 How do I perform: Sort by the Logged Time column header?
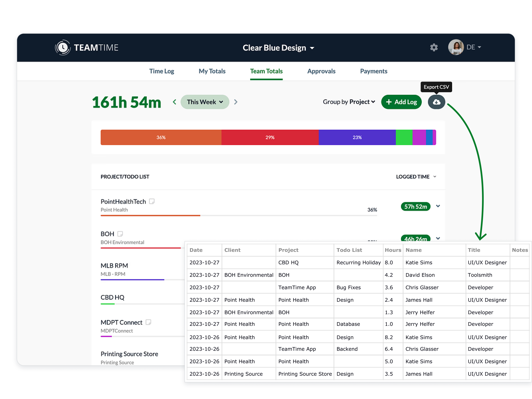pyautogui.click(x=416, y=177)
